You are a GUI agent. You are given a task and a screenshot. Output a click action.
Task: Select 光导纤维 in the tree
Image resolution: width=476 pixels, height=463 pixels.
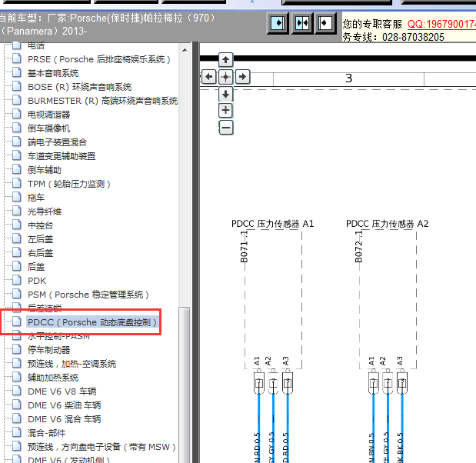click(x=45, y=212)
